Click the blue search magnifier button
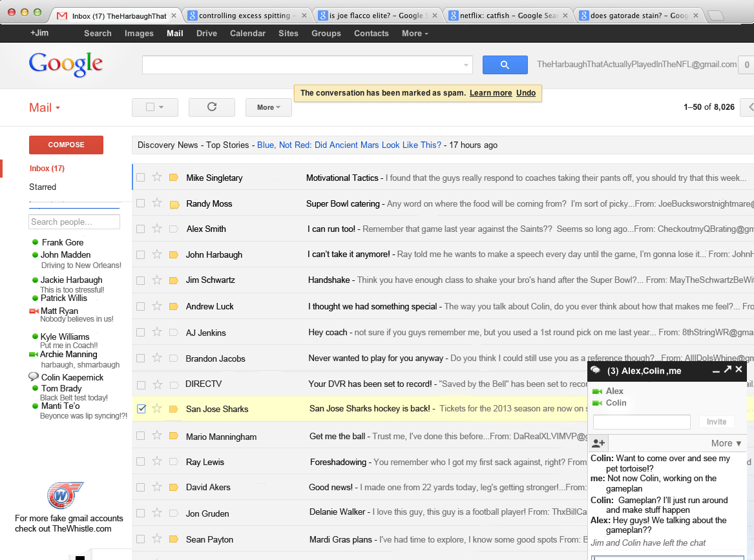Image resolution: width=754 pixels, height=560 pixels. pyautogui.click(x=505, y=65)
